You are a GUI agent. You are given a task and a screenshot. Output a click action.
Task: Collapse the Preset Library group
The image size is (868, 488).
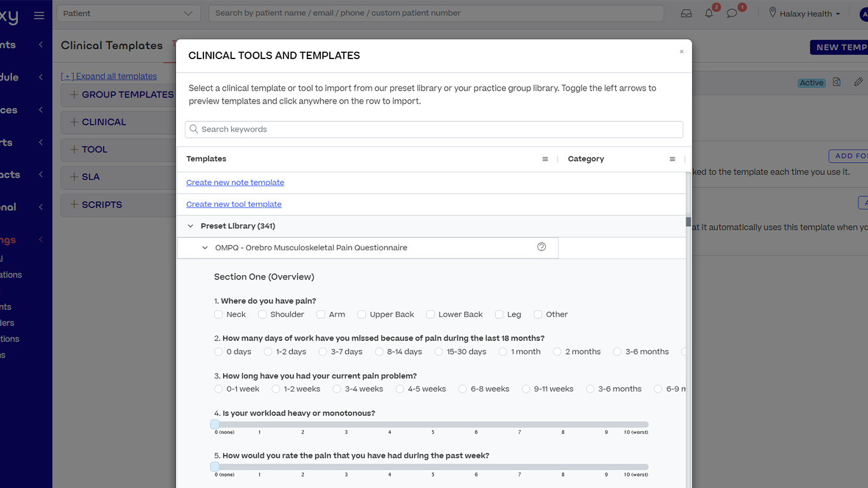191,226
